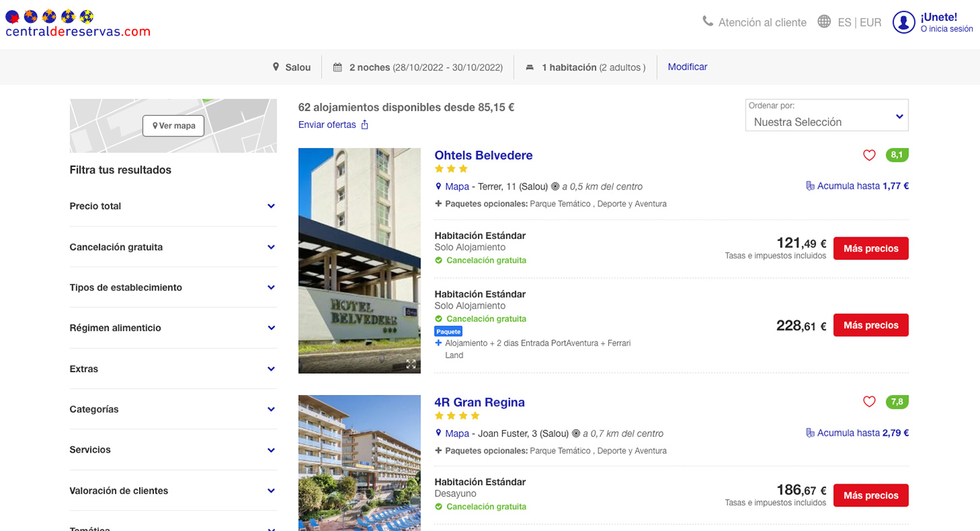Viewport: 980px width, 531px height.
Task: Expand the Precio total filter
Action: 173,206
